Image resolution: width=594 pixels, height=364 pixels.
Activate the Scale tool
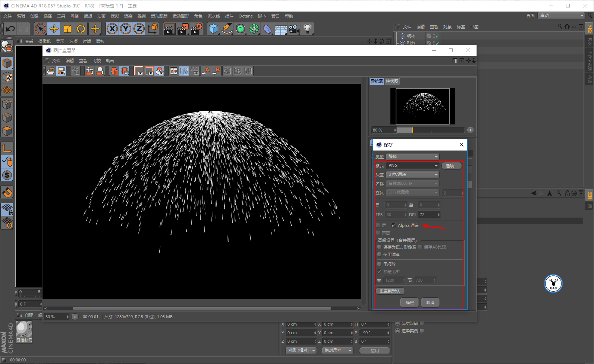[67, 29]
